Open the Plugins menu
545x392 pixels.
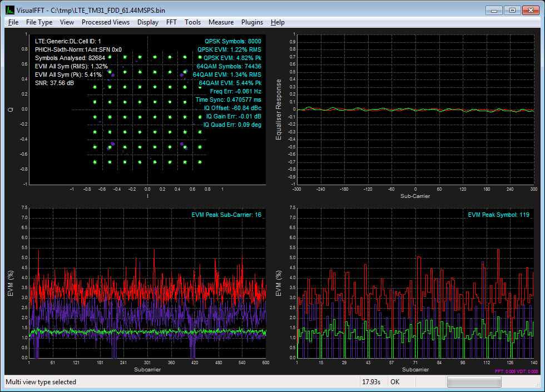pos(252,22)
